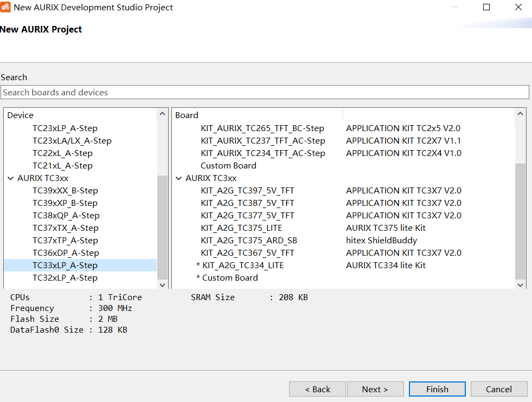Choose board KIT_A2G_TC367_5V_TFT
The width and height of the screenshot is (532, 402).
point(247,253)
